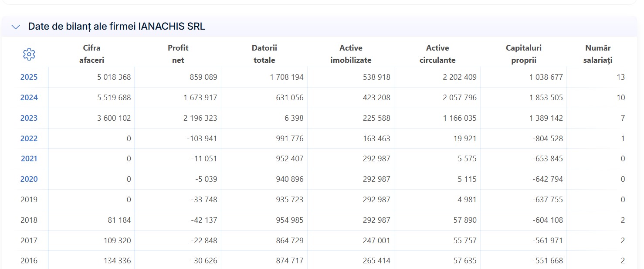Select total debts value 631 056
This screenshot has width=644, height=269.
(x=290, y=98)
